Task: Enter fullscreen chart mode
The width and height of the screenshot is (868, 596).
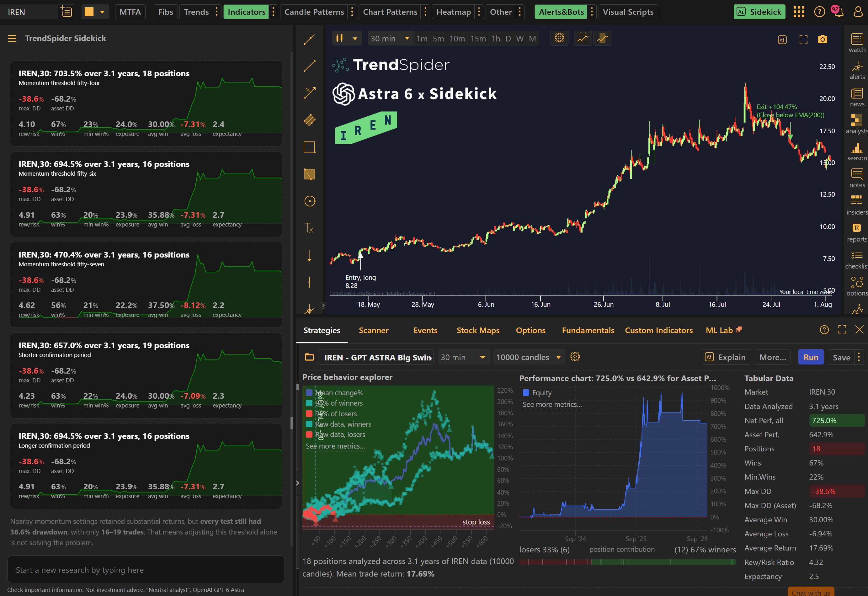Action: [803, 39]
